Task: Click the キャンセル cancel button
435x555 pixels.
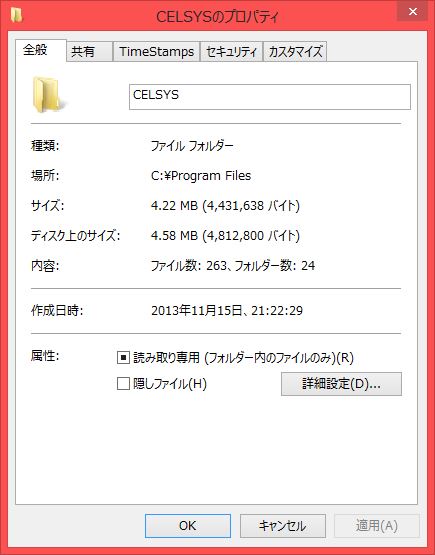Action: point(282,526)
